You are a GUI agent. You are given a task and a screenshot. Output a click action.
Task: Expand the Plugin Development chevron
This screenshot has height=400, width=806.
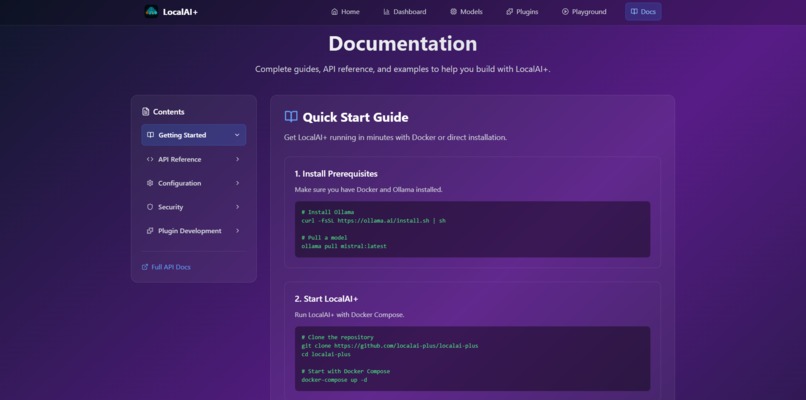tap(237, 231)
